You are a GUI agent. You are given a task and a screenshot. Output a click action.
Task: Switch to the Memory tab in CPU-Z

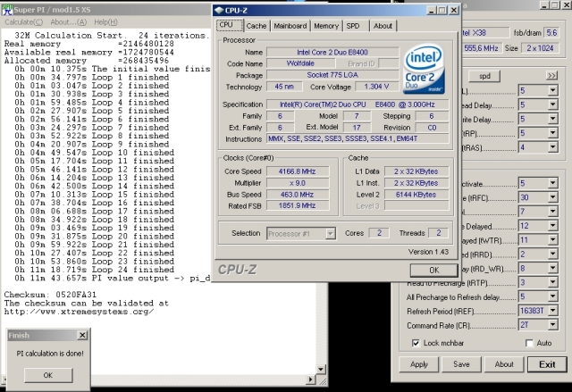point(326,26)
